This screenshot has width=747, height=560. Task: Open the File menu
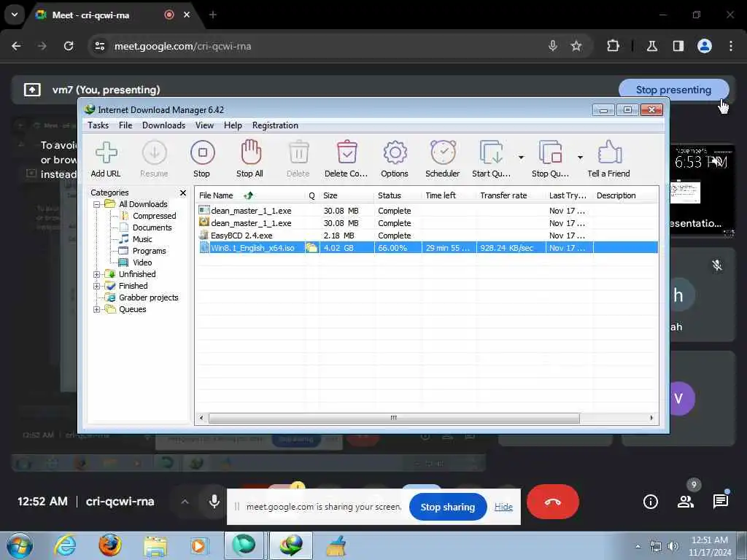(125, 125)
